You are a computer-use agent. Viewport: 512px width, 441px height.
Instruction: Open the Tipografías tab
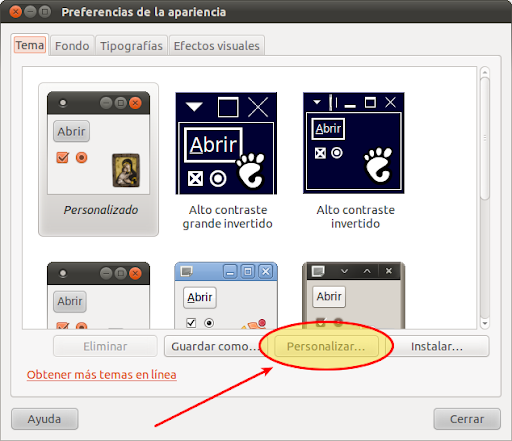click(x=131, y=46)
